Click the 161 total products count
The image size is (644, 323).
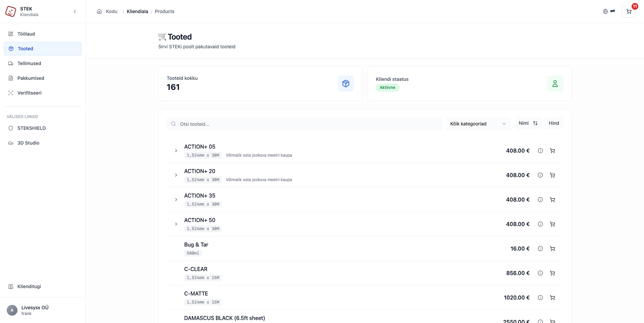click(x=173, y=87)
